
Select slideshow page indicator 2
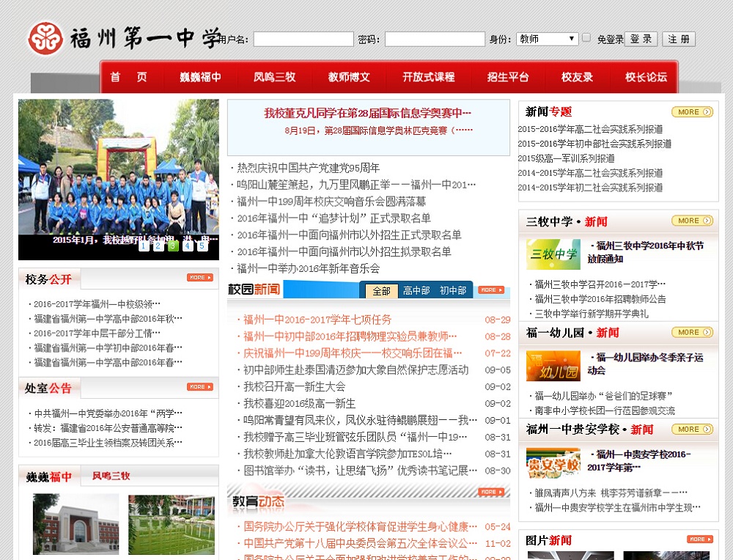[158, 246]
